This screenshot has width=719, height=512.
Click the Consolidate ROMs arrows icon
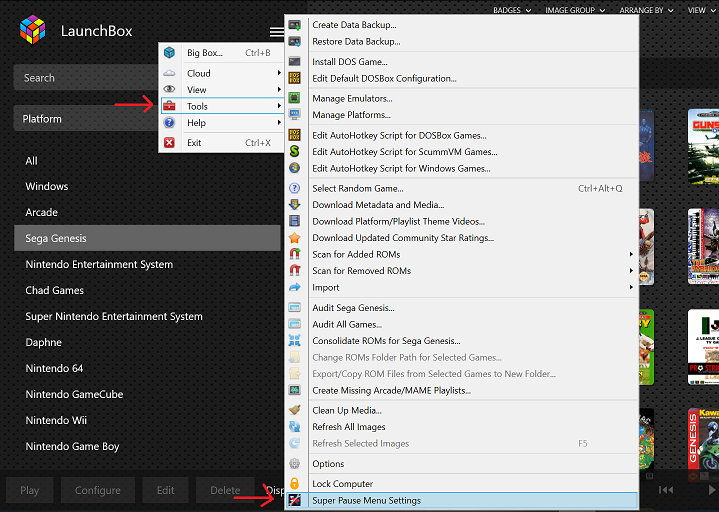(294, 340)
